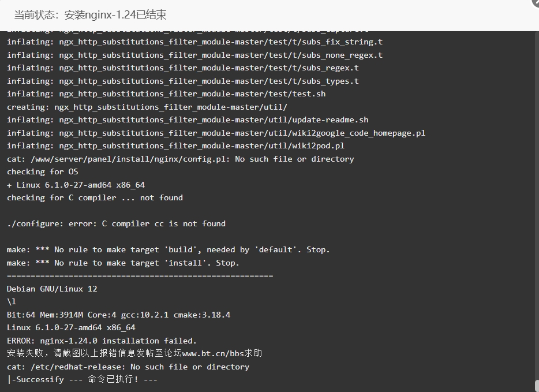Click the 'checking for C compiler ... not found' line
Screen dimensions: 539x392
click(x=95, y=197)
